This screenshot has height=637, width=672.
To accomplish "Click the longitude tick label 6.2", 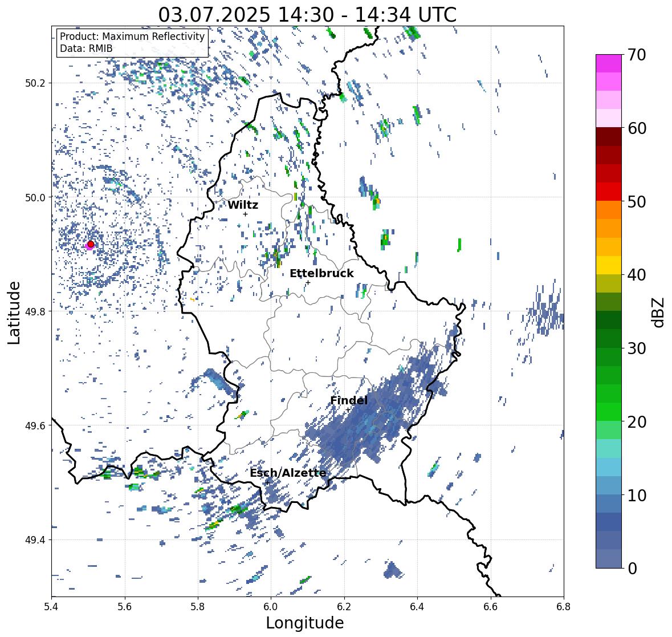I will 344,606.
